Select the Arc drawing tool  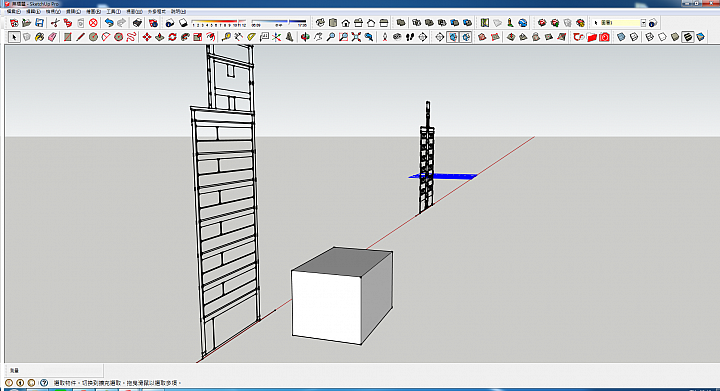point(106,37)
